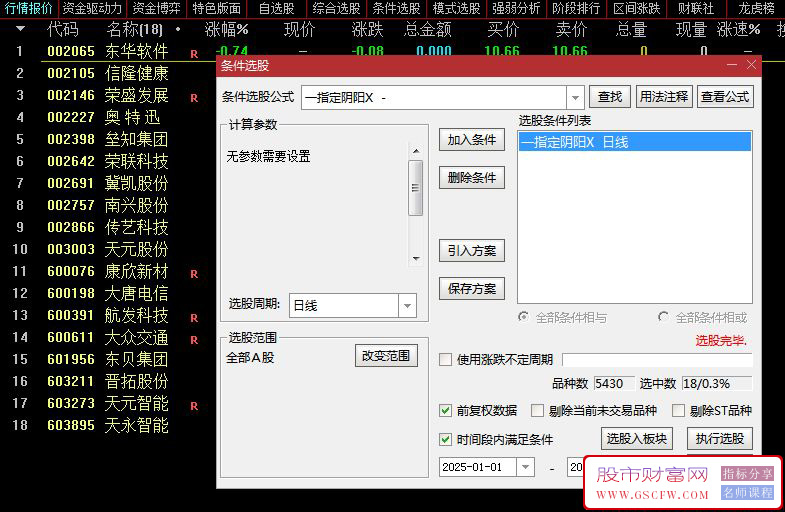The width and height of the screenshot is (785, 512).
Task: Click the 加入条件 button
Action: [472, 140]
